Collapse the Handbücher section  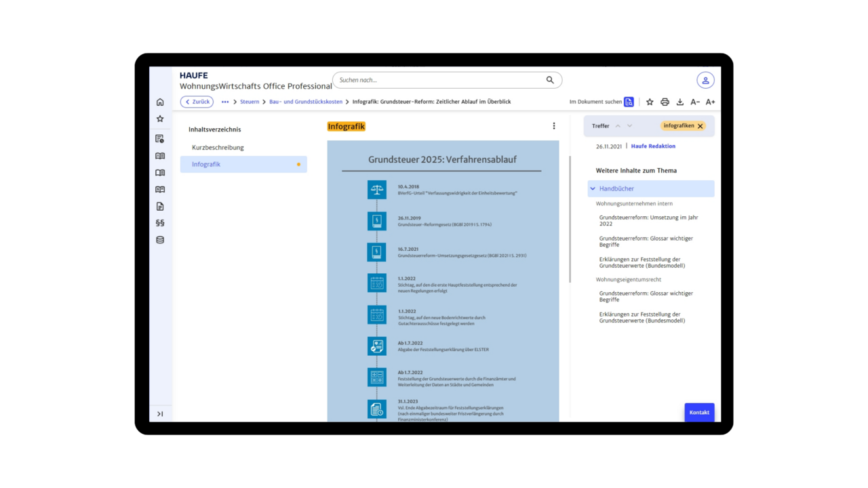point(593,188)
